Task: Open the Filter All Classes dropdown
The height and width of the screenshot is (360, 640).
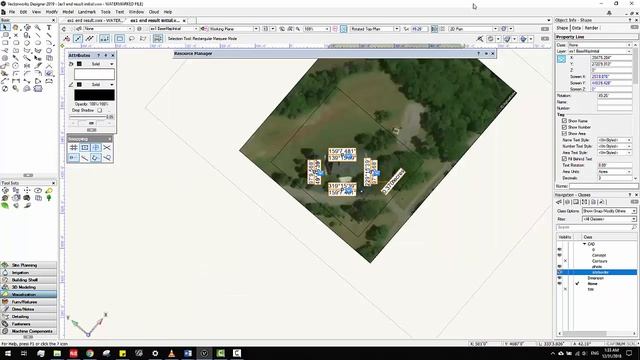Action: pos(609,219)
